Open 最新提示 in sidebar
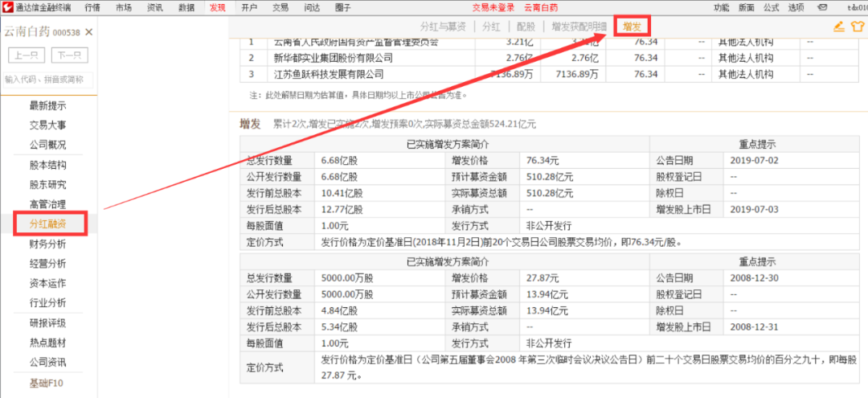The width and height of the screenshot is (868, 398). [47, 105]
